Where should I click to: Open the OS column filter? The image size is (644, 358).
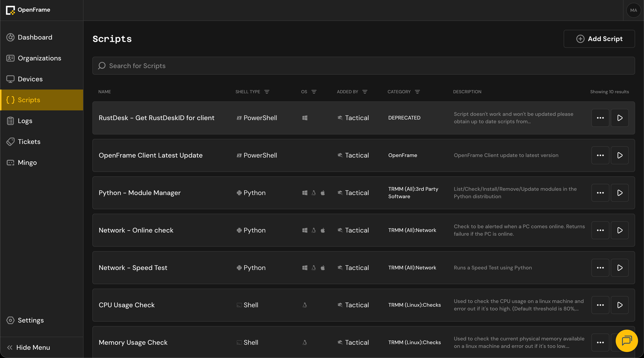[314, 92]
